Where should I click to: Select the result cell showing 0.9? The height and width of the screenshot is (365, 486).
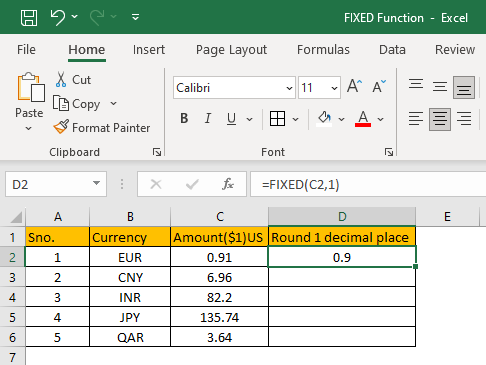(x=342, y=257)
